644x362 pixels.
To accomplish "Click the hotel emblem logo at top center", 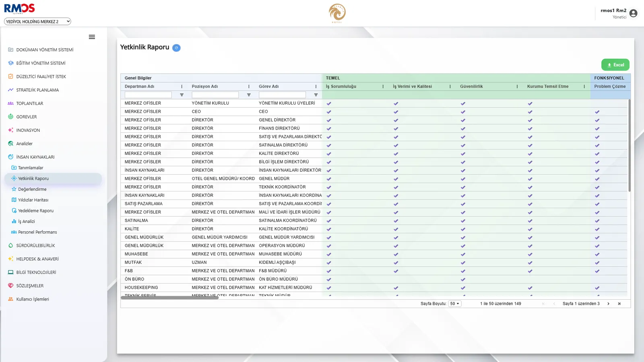I will pos(337,13).
